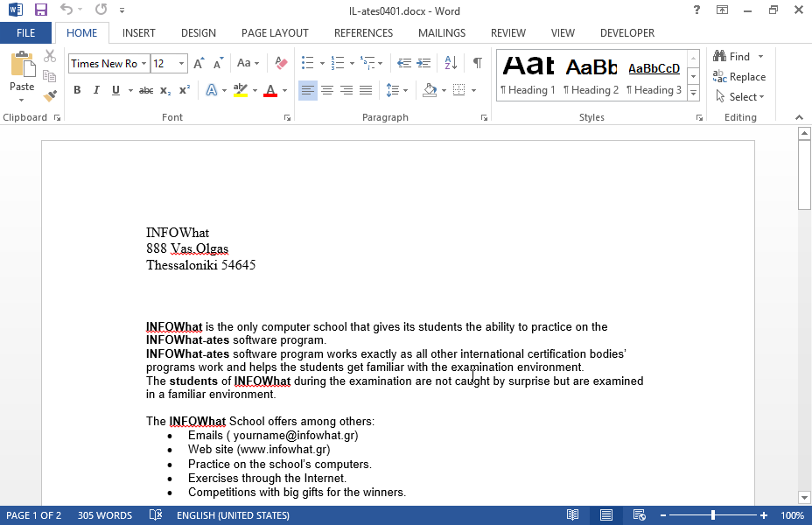Open the font name dropdown list
Screen dimensions: 812x525
tap(144, 64)
